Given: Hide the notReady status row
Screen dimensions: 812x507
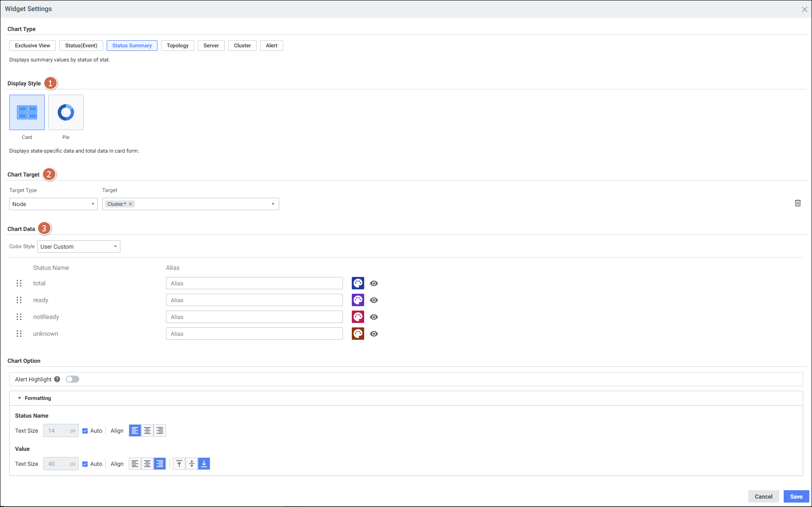Looking at the screenshot, I should tap(374, 317).
